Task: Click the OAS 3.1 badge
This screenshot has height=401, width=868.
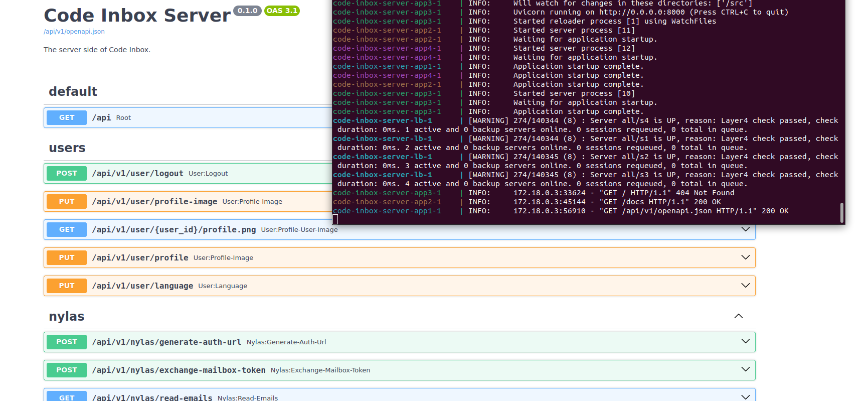Action: pos(282,11)
